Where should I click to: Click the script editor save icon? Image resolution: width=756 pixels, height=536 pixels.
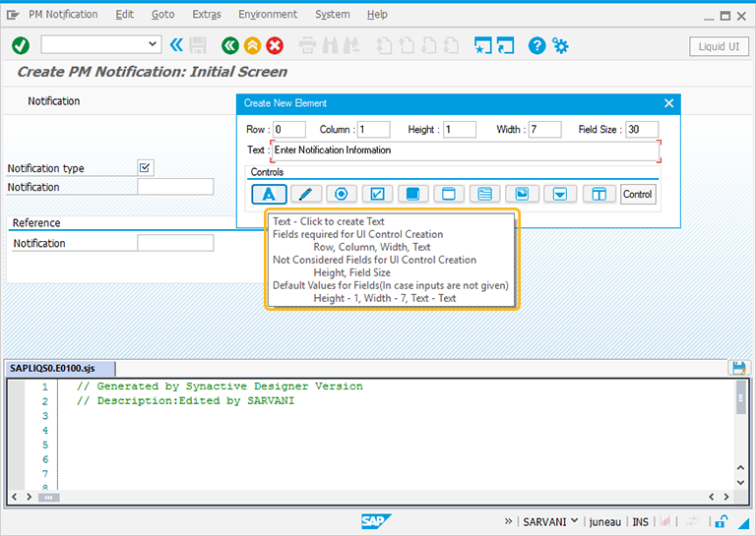pyautogui.click(x=738, y=368)
